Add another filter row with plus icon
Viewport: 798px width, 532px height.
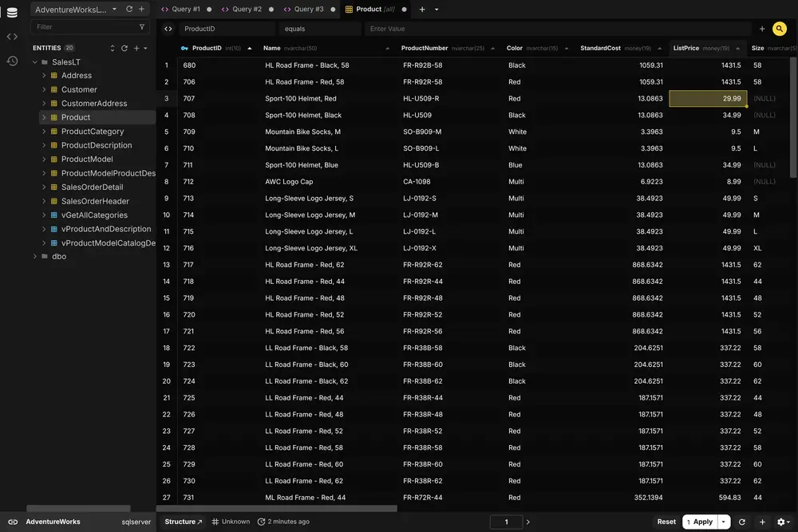point(762,29)
